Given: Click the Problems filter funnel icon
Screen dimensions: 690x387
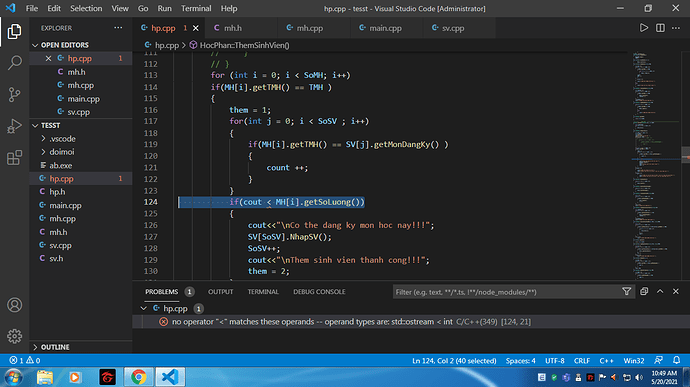Looking at the screenshot, I should click(627, 291).
